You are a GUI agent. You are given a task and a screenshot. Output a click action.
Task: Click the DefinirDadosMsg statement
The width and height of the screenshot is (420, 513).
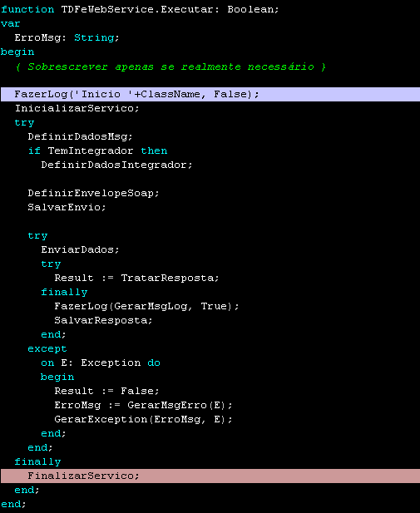pos(80,136)
